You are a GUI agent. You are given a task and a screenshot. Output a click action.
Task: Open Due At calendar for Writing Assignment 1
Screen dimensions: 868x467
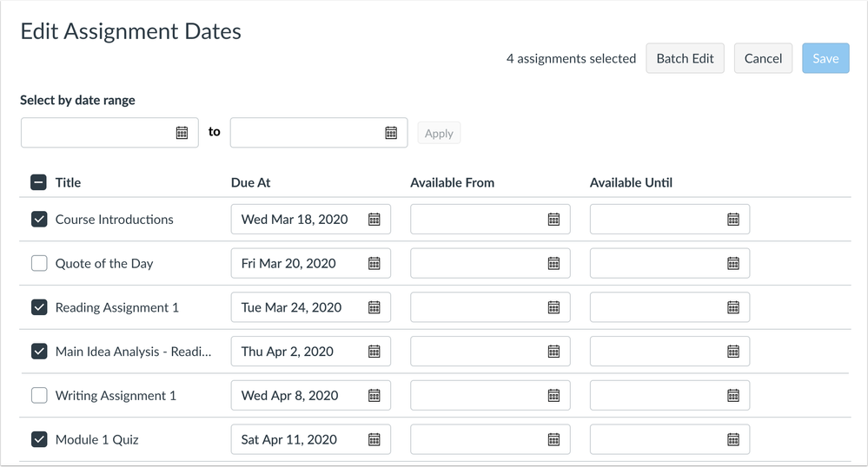pos(374,395)
